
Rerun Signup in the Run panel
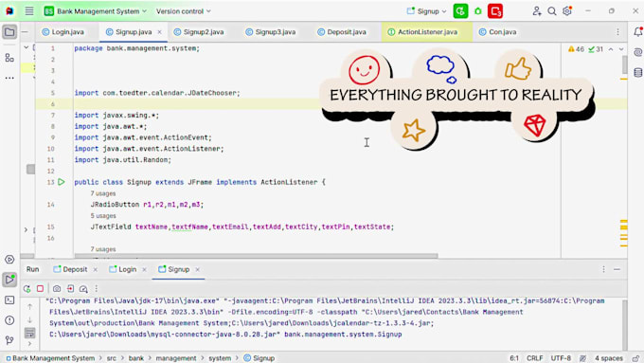pos(27,288)
